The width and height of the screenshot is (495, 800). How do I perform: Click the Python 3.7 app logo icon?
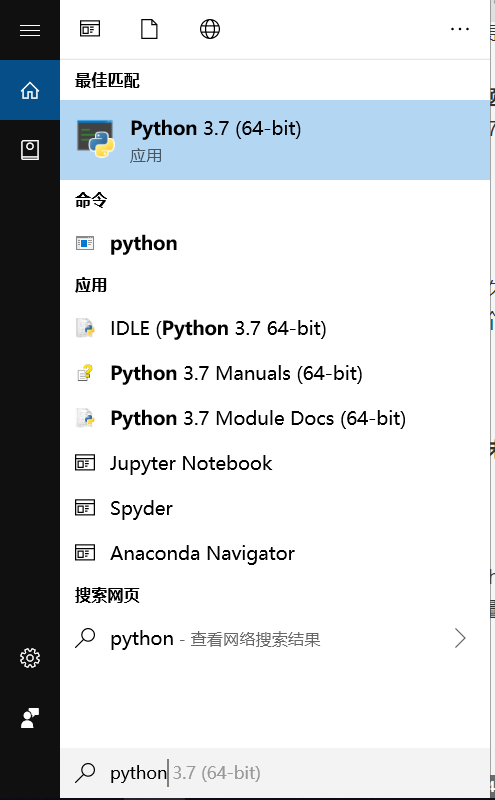(x=96, y=139)
